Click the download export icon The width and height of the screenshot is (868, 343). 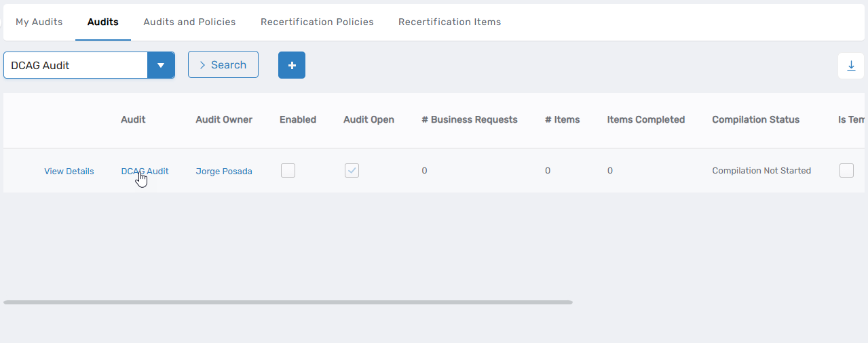tap(851, 66)
